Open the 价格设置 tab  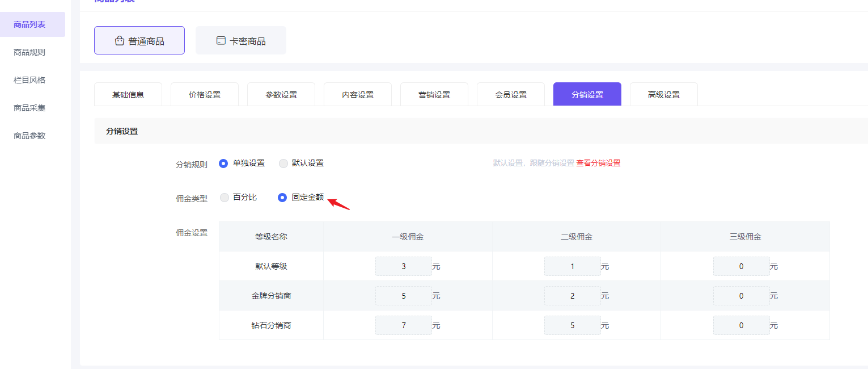[x=205, y=94]
